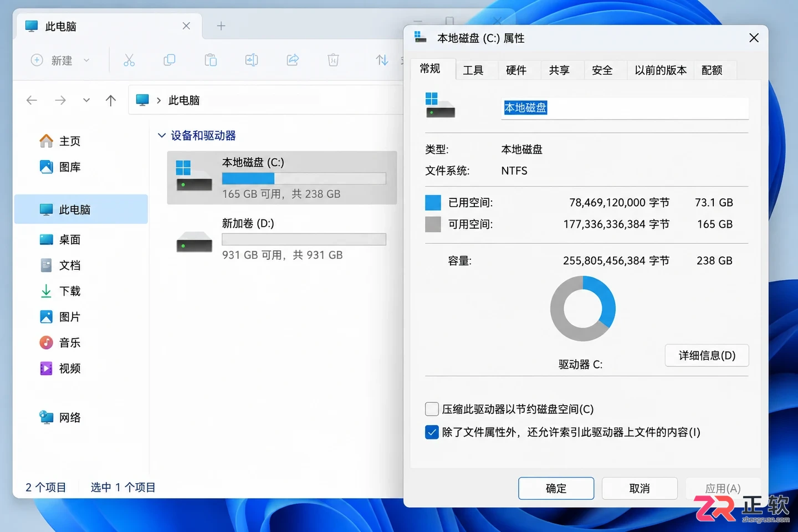Viewport: 798px width, 532px height.
Task: Expand recent locations chevron beside forward arrow
Action: 86,100
